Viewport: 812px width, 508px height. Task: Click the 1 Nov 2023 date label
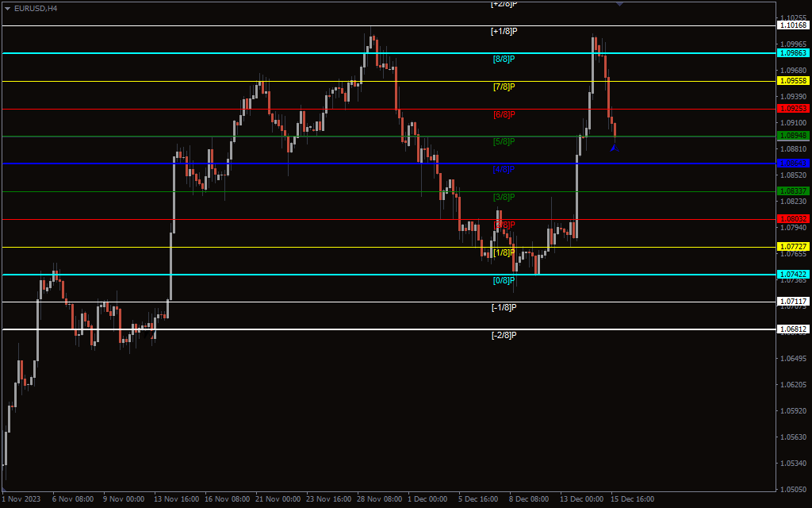point(20,499)
